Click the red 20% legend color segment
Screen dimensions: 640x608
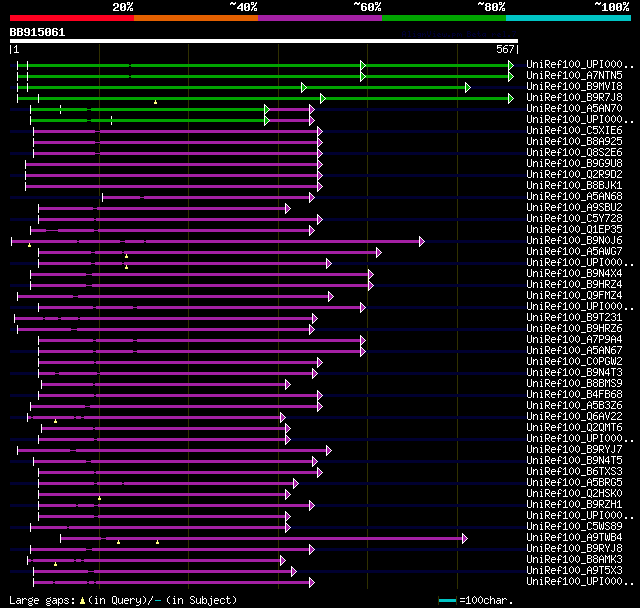click(x=72, y=18)
